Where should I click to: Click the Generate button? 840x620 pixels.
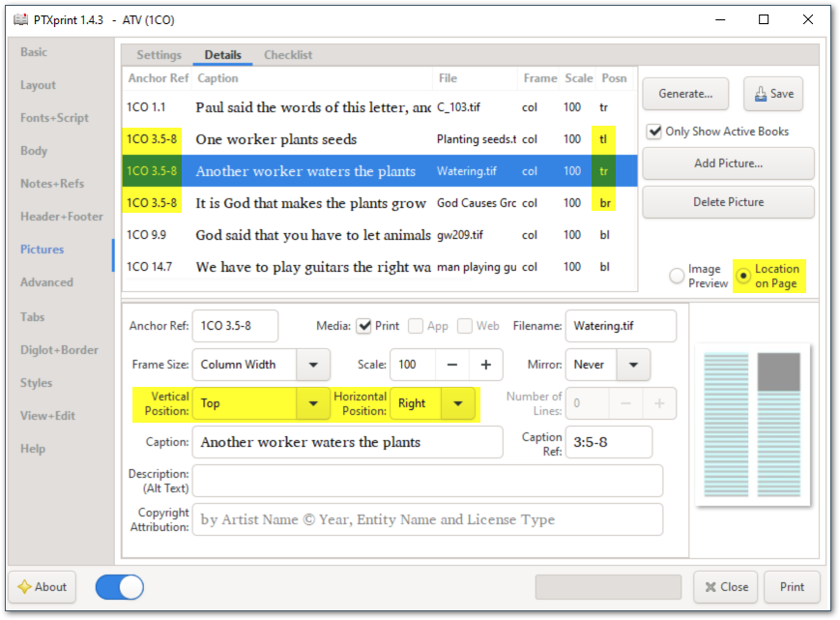(x=685, y=94)
